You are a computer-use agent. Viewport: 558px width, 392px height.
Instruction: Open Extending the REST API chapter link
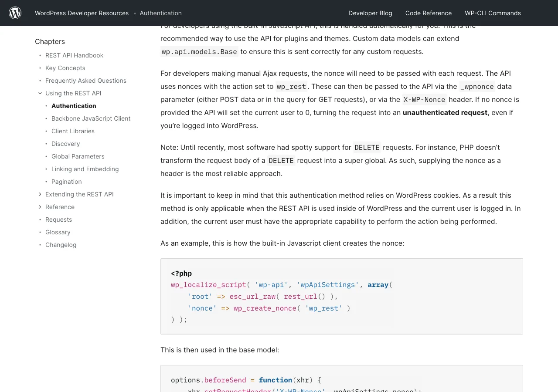pos(79,194)
